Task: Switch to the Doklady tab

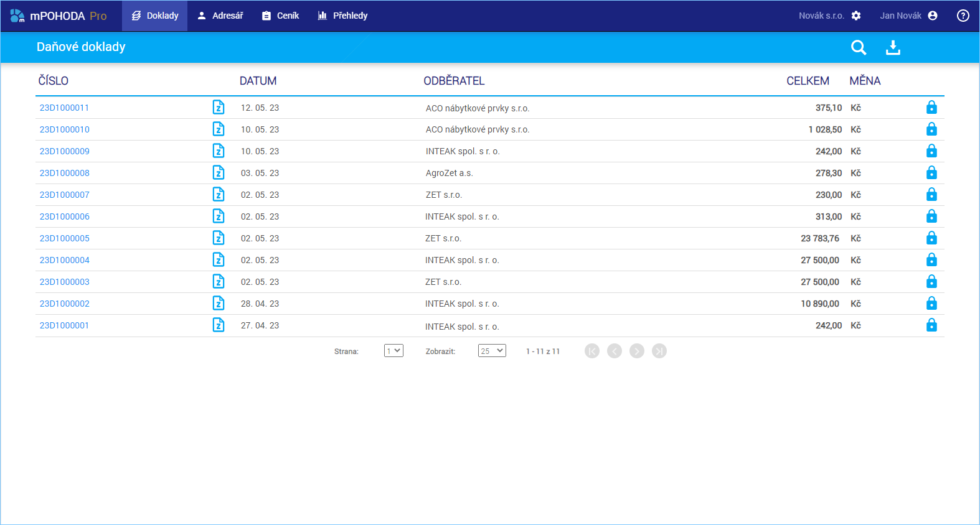Action: [x=154, y=16]
